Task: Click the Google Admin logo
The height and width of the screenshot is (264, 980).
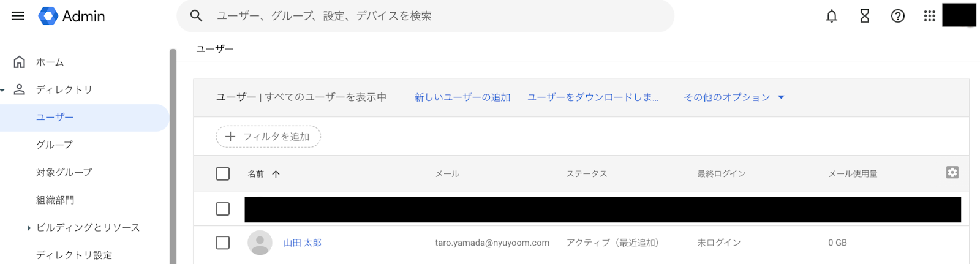Action: pos(72,16)
